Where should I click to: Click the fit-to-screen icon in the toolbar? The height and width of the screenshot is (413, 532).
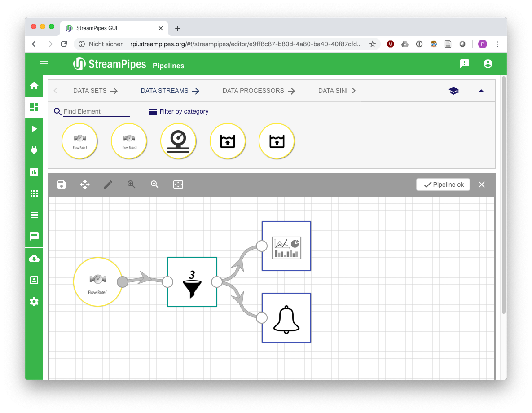pyautogui.click(x=178, y=185)
